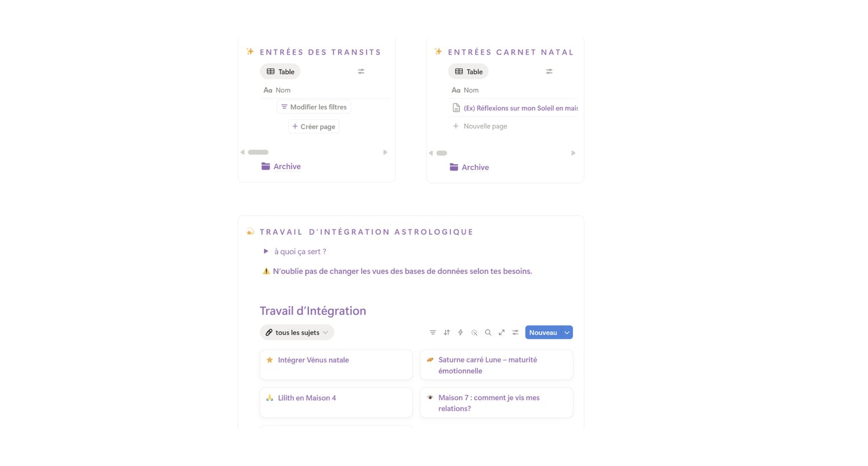Image resolution: width=868 pixels, height=466 pixels.
Task: Open dropdown arrow beside Nouveau button
Action: 567,332
